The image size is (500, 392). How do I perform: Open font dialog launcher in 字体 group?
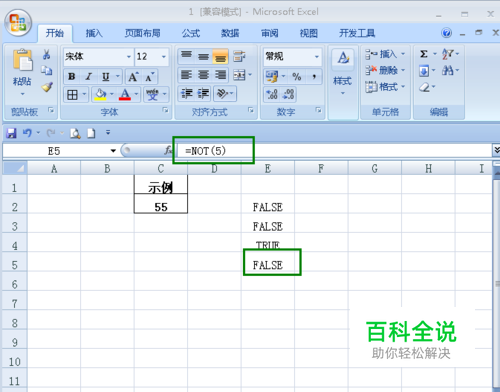165,110
